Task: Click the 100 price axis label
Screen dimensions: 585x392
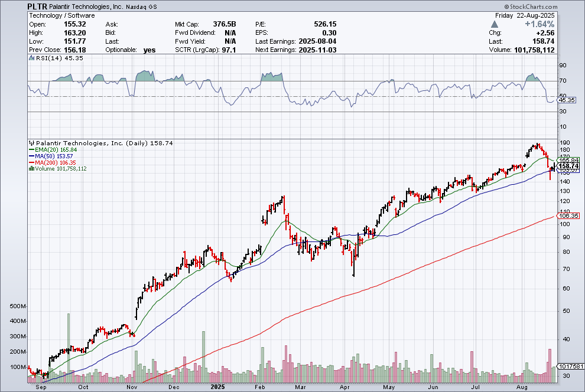Action: [564, 224]
